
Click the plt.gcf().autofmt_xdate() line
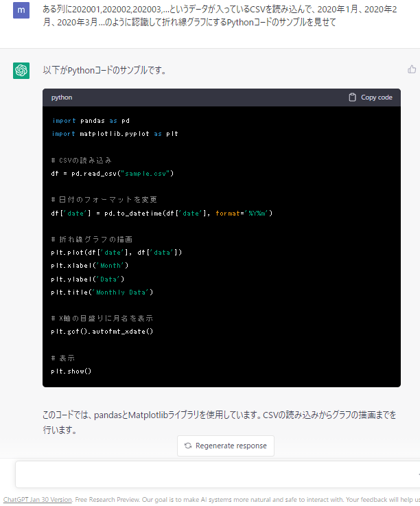102,332
